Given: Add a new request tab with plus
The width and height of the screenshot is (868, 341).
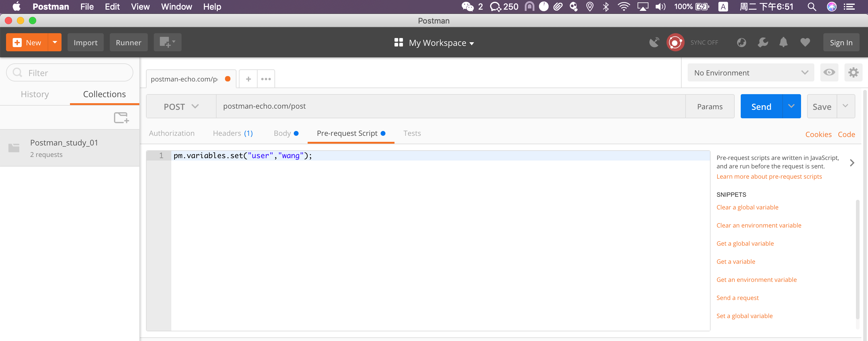Looking at the screenshot, I should click(248, 79).
